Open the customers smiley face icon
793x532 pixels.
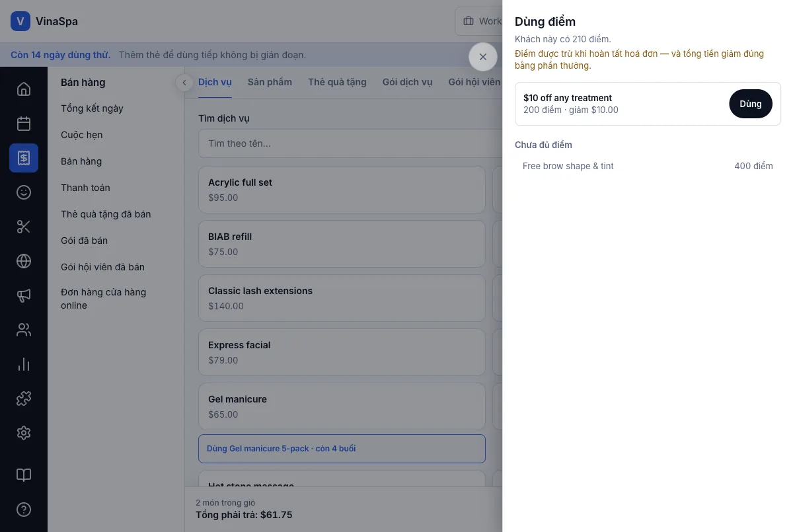pos(24,192)
